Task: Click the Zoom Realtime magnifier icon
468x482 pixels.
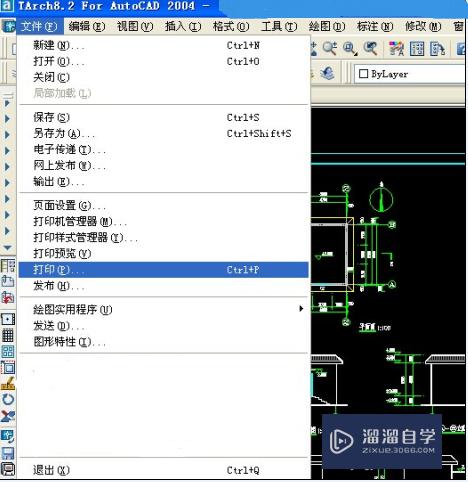Action: [x=330, y=49]
